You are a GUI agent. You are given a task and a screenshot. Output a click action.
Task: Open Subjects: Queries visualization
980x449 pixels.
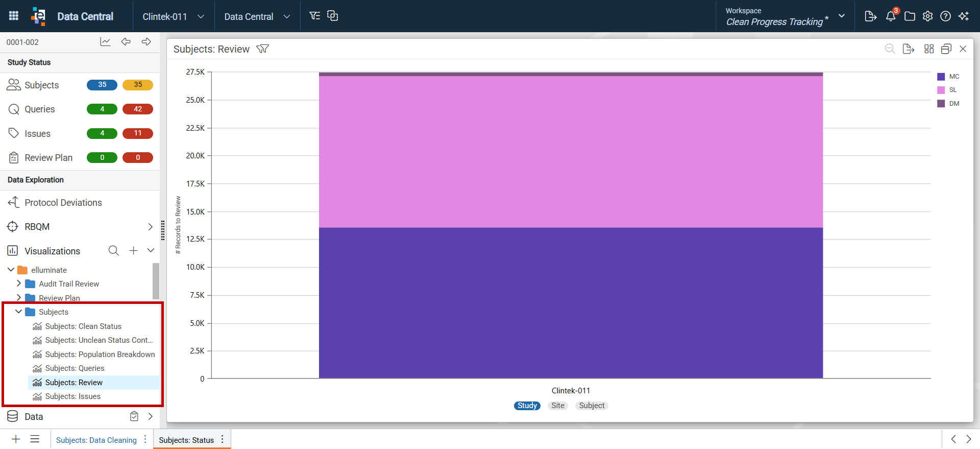[75, 368]
